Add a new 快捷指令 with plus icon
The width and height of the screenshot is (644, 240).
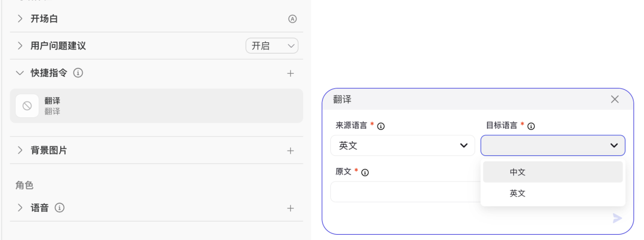[x=290, y=73]
